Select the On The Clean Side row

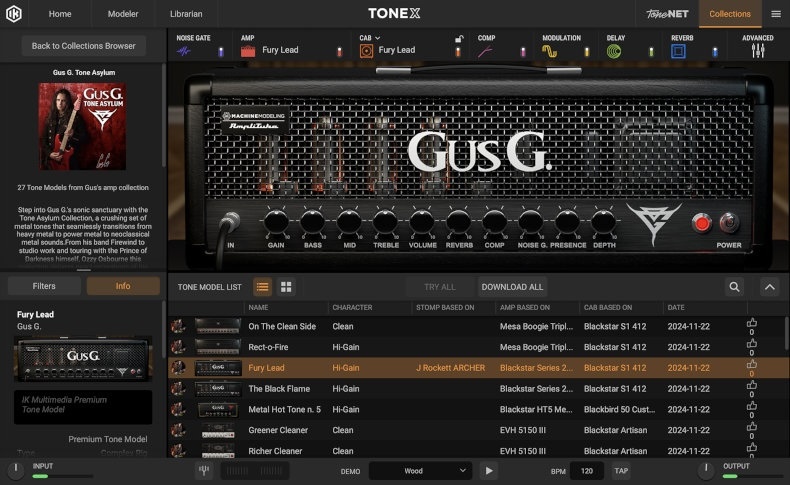[476, 326]
